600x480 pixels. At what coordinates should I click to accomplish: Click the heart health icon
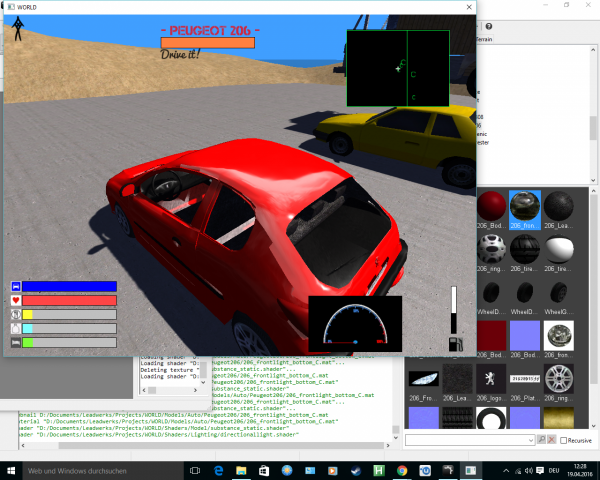16,300
